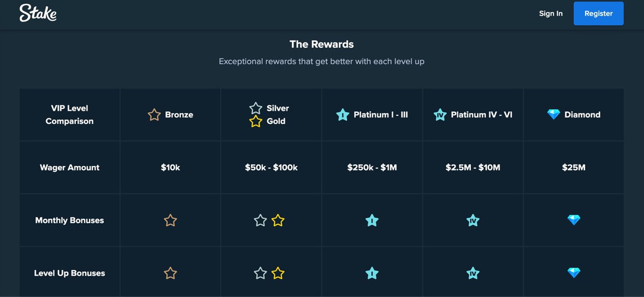Click the Wager Amount row label

[70, 167]
